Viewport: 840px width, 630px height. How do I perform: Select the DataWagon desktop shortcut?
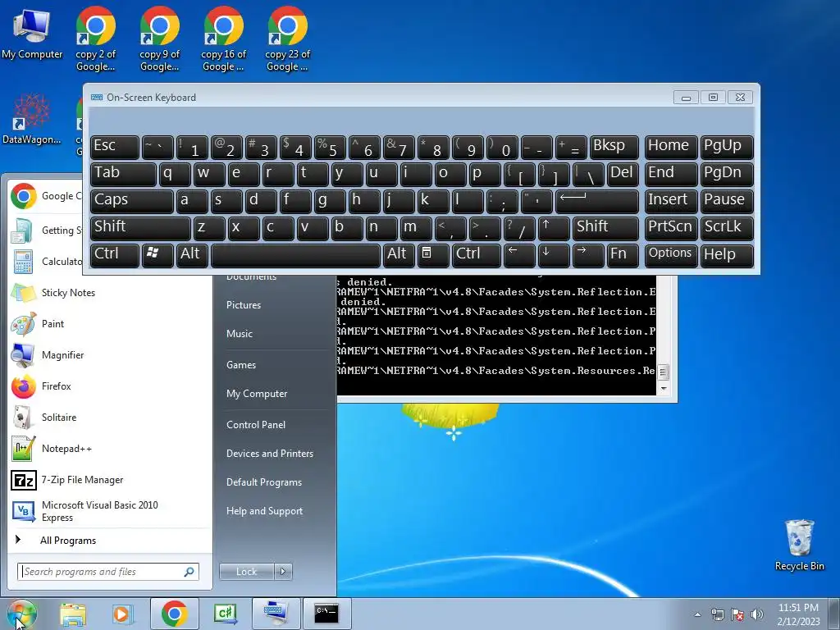click(x=32, y=119)
